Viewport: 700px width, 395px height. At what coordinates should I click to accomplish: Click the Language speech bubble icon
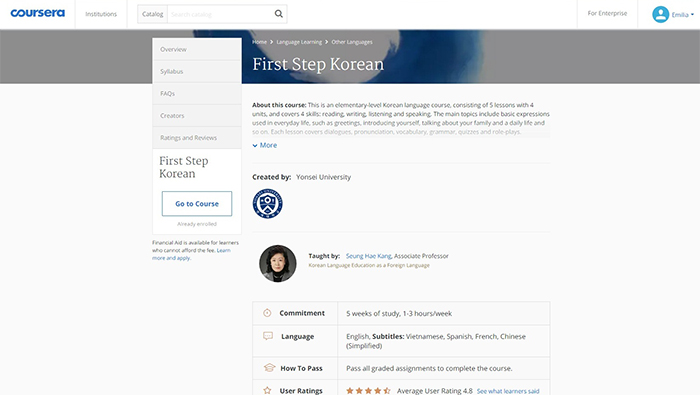[x=268, y=336]
